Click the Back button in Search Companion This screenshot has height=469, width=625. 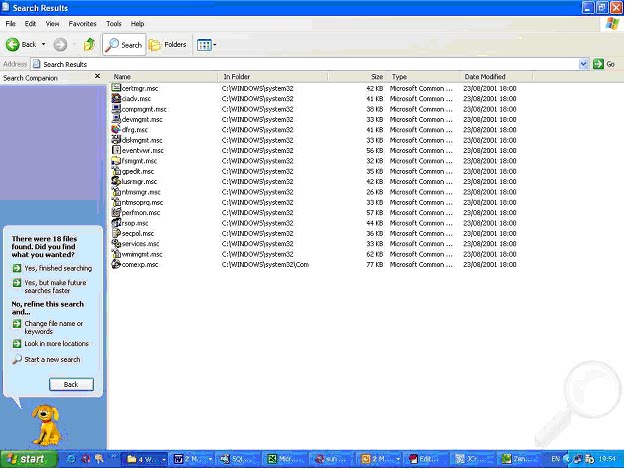tap(71, 385)
